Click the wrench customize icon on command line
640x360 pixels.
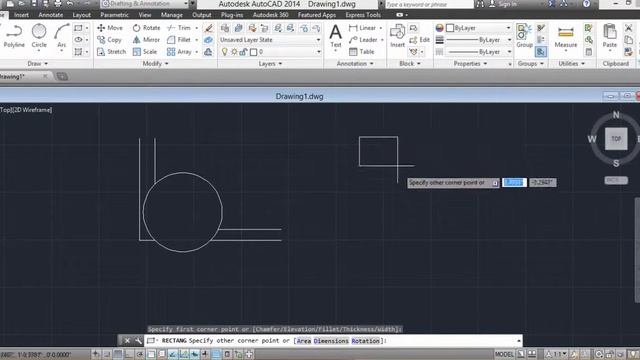tap(138, 340)
